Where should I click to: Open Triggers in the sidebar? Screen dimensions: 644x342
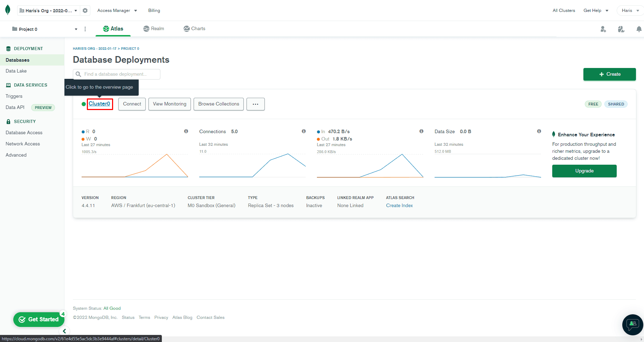14,96
